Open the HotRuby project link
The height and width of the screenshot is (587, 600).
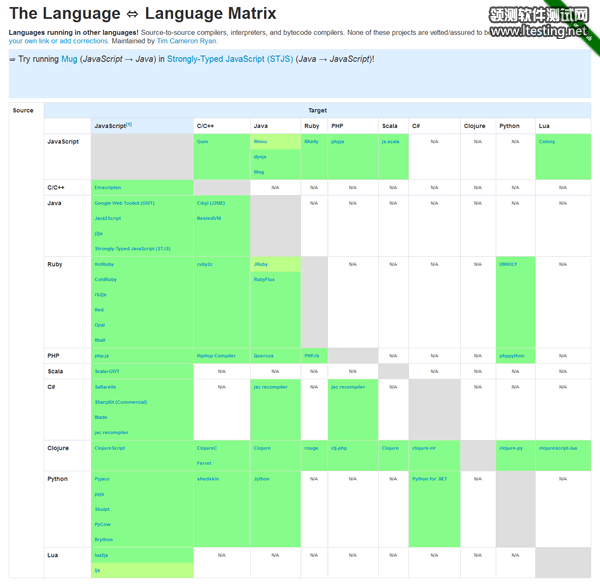[x=104, y=264]
